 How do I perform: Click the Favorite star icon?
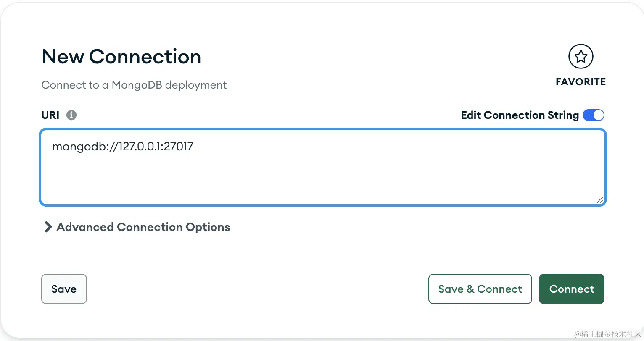[x=581, y=57]
